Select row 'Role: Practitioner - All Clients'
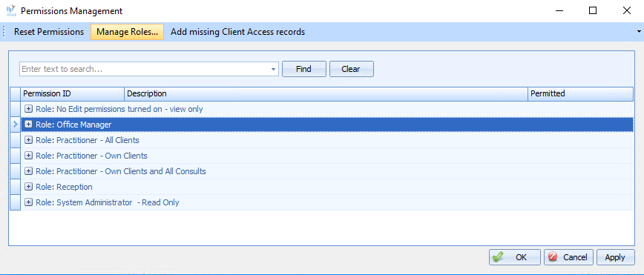The height and width of the screenshot is (275, 644). (x=326, y=140)
